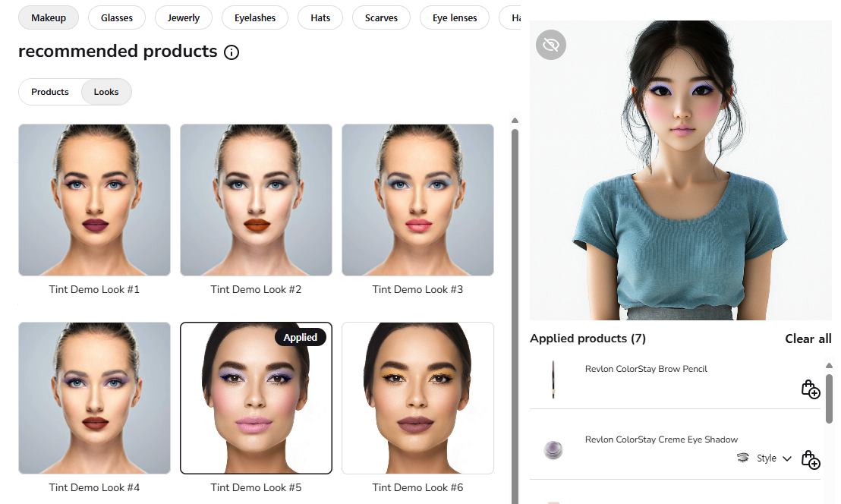Switch to the Looks view
The height and width of the screenshot is (504, 841).
tap(106, 92)
